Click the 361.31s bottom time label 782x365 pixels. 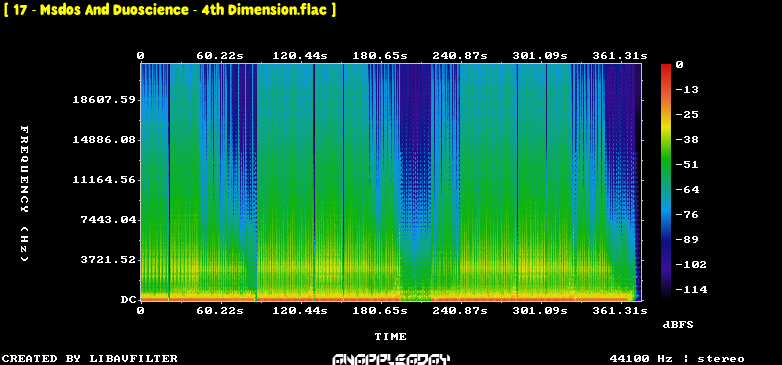click(x=620, y=311)
